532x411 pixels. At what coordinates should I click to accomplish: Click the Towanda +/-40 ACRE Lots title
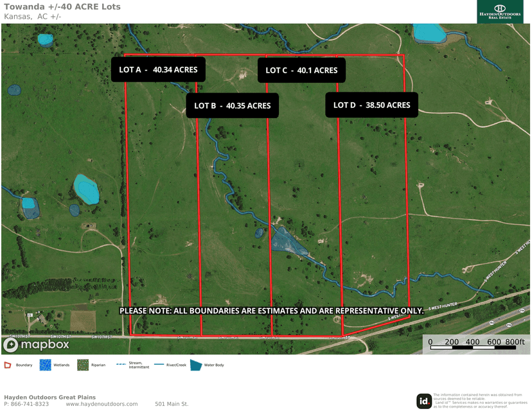[61, 6]
